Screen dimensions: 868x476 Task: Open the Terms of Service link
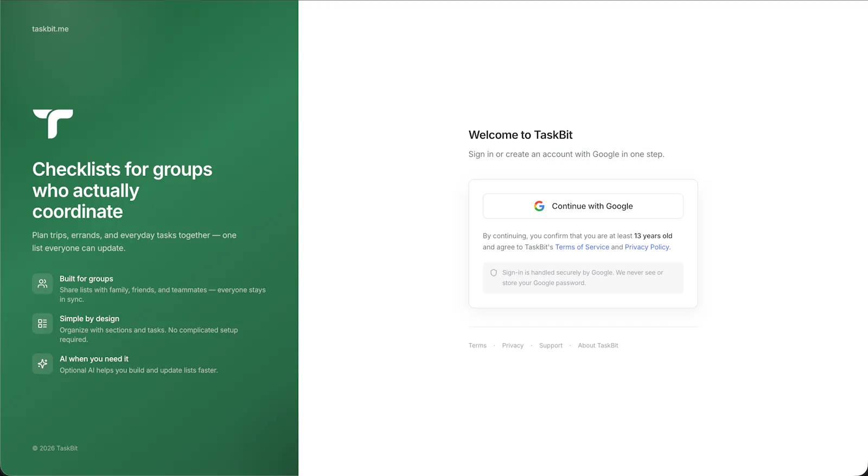582,247
